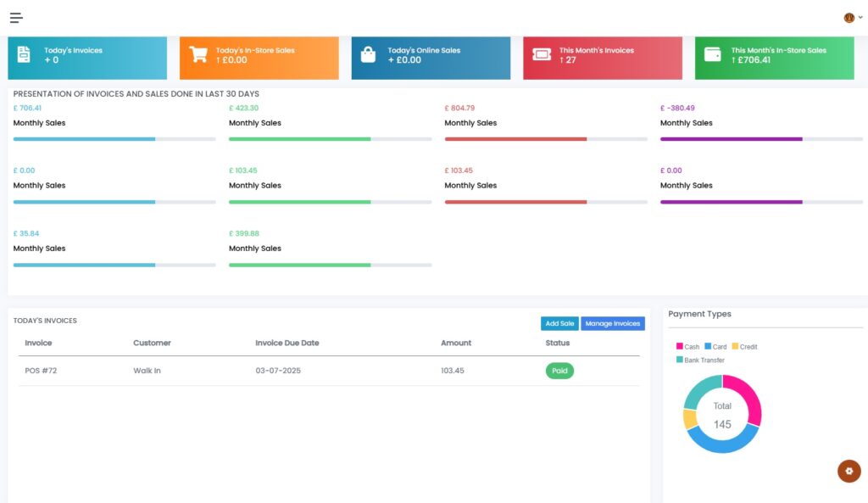This screenshot has height=503, width=868.
Task: Expand the user profile dropdown arrow
Action: tap(860, 17)
